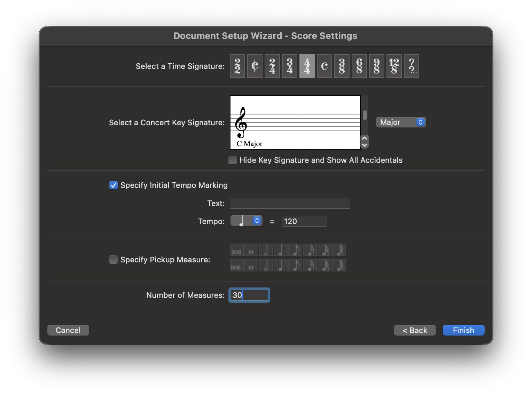Open the tempo note duration dropdown
The width and height of the screenshot is (532, 396).
tap(247, 221)
